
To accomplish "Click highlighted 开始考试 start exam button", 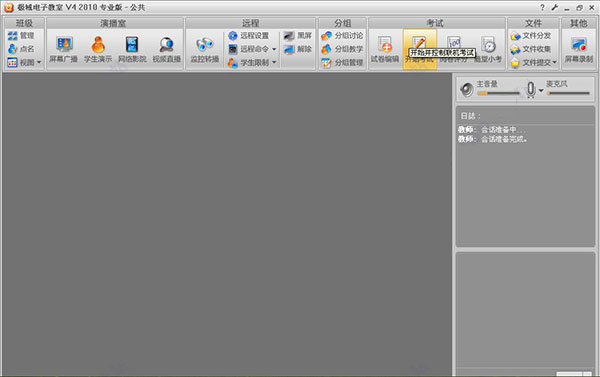I will coord(419,50).
